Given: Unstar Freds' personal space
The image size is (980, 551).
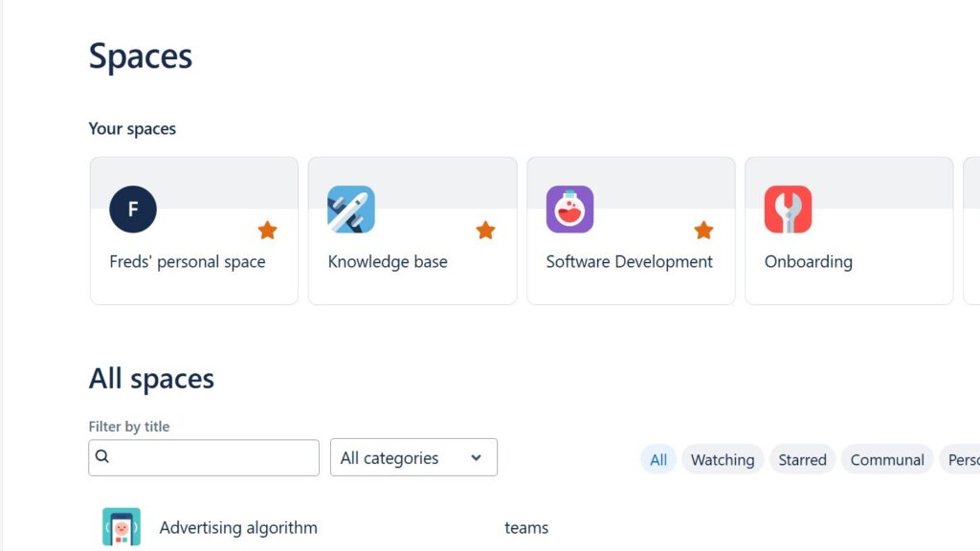Looking at the screenshot, I should click(x=268, y=230).
